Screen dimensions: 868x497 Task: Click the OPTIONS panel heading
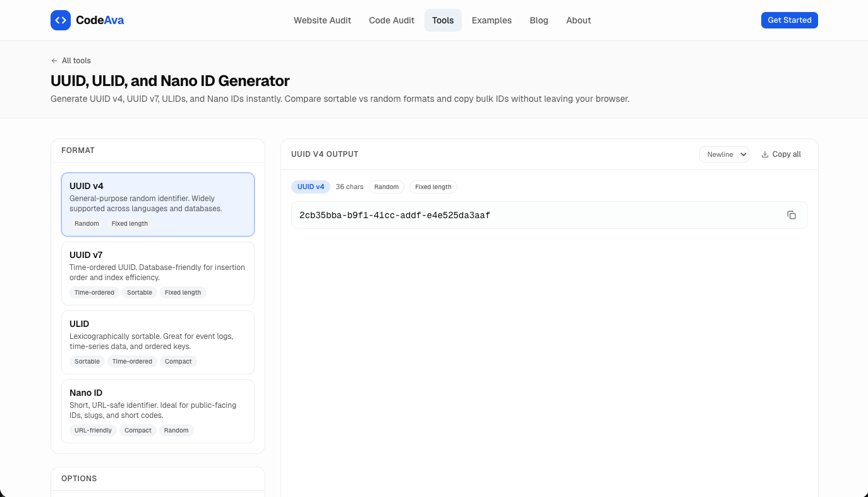[79, 479]
